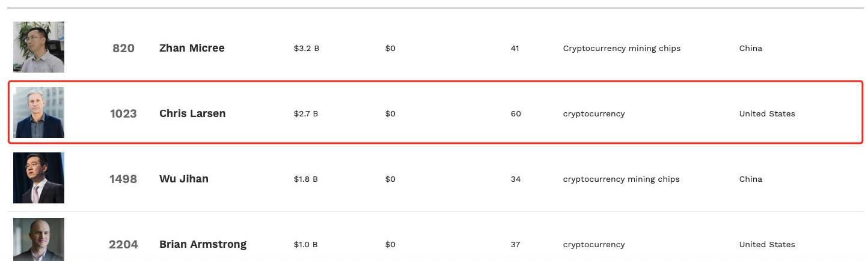The height and width of the screenshot is (261, 868).
Task: Click the Chris Larsen name link
Action: tap(192, 113)
